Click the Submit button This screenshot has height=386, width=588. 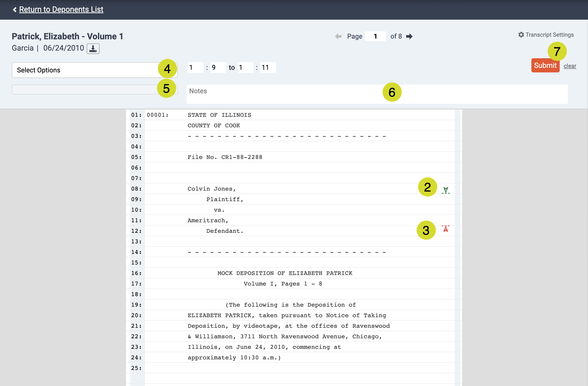[x=545, y=65]
